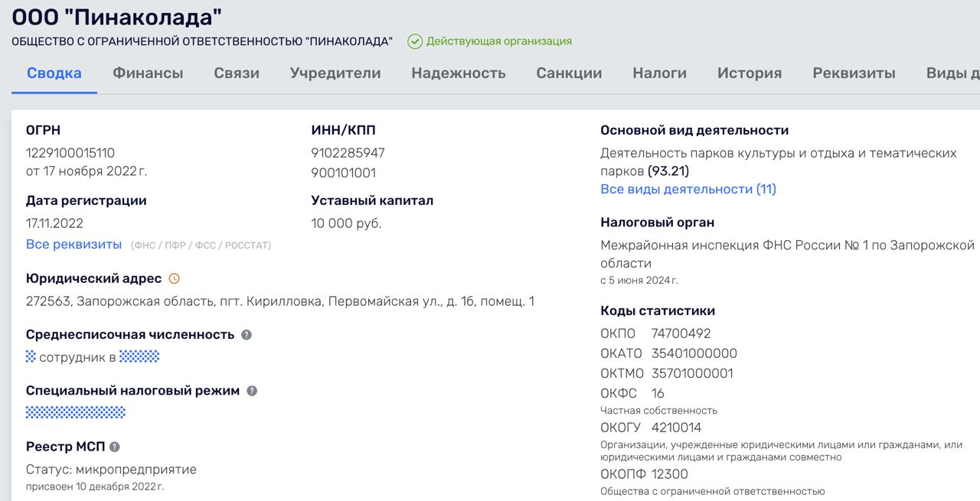Open the История tab
The image size is (980, 501).
[750, 73]
